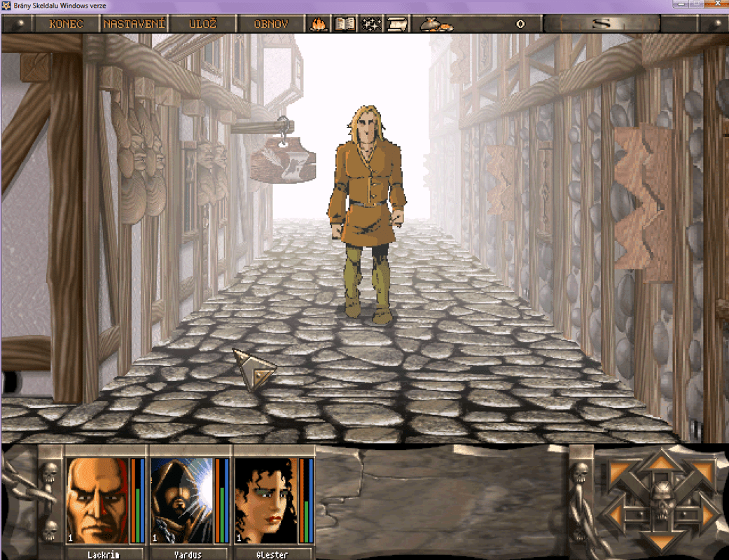Open the NASTAVENÍ settings menu
The height and width of the screenshot is (560, 729).
tap(134, 24)
